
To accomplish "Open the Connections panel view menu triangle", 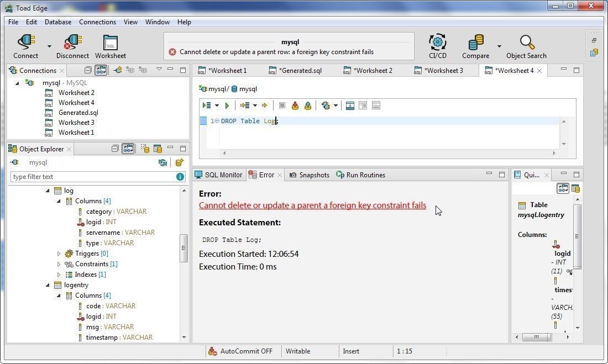I will (x=159, y=69).
